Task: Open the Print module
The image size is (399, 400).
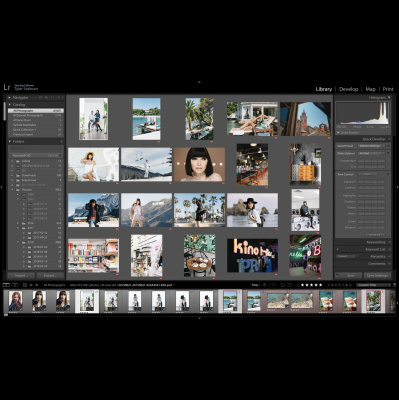Action: [x=388, y=89]
